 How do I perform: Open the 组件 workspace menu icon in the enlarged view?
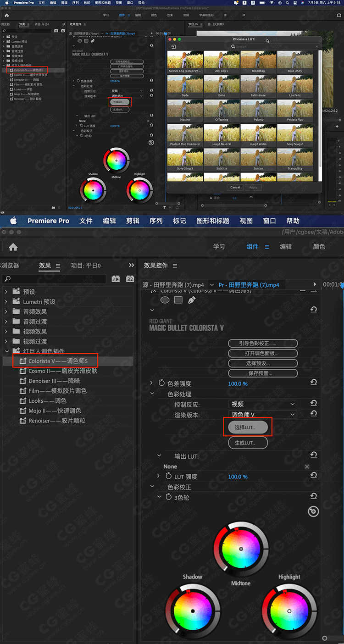[x=266, y=247]
